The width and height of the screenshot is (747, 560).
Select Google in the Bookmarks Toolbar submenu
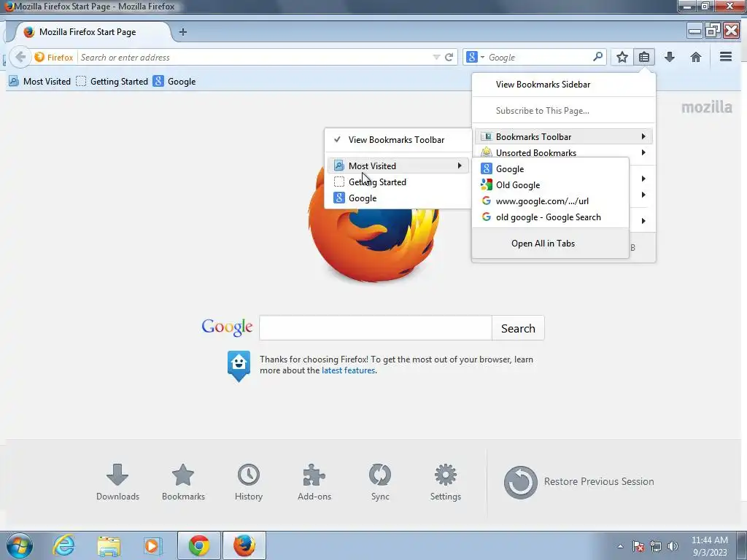coord(398,198)
